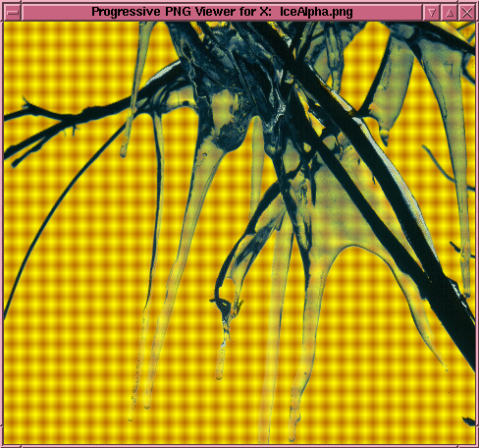Click the dark fragment at bottom-right of image

tap(469, 421)
